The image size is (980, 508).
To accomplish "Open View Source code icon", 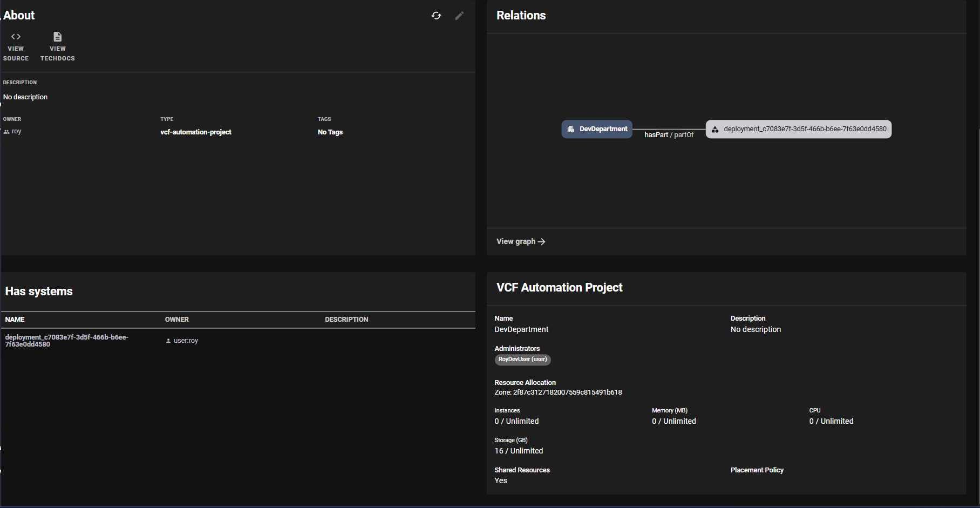I will pyautogui.click(x=16, y=37).
